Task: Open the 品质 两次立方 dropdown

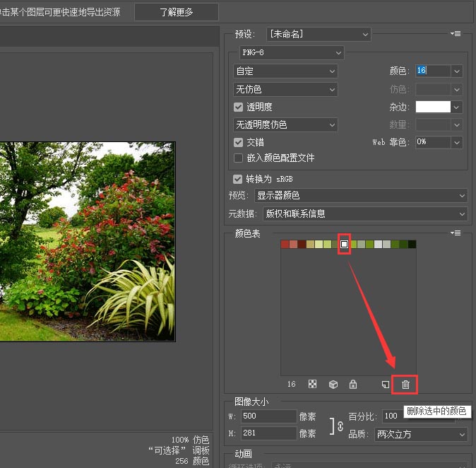Action: click(x=421, y=434)
